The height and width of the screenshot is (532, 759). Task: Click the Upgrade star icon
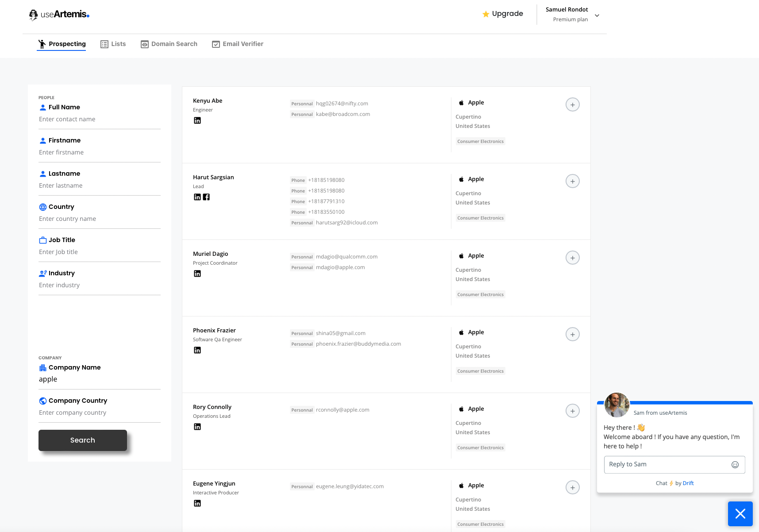[486, 14]
